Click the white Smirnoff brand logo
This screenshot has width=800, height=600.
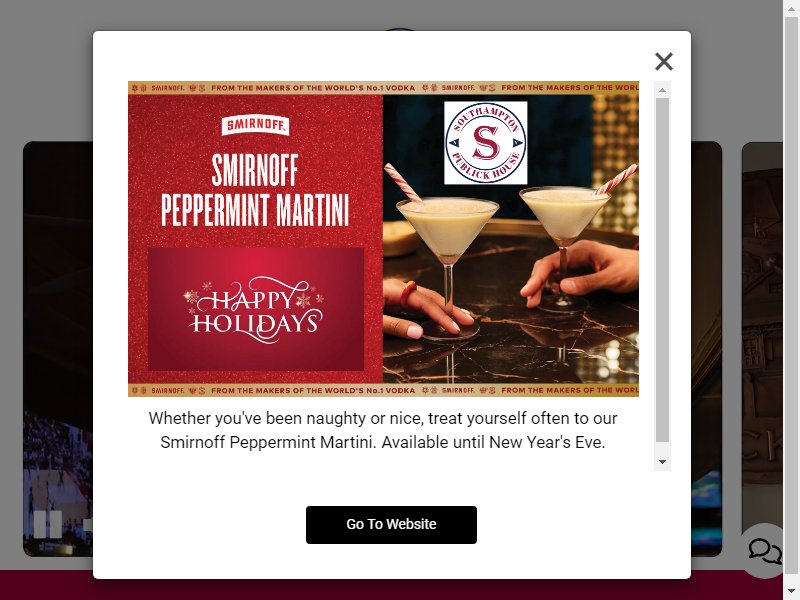(x=255, y=126)
